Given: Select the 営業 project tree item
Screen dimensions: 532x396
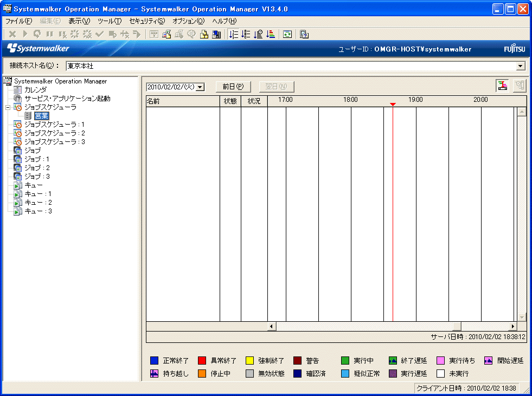Looking at the screenshot, I should pos(42,116).
